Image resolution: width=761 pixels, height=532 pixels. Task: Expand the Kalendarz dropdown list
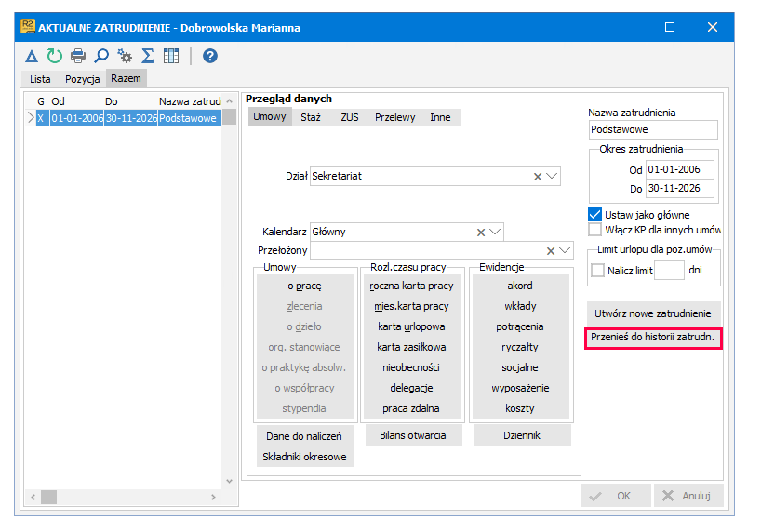click(495, 232)
